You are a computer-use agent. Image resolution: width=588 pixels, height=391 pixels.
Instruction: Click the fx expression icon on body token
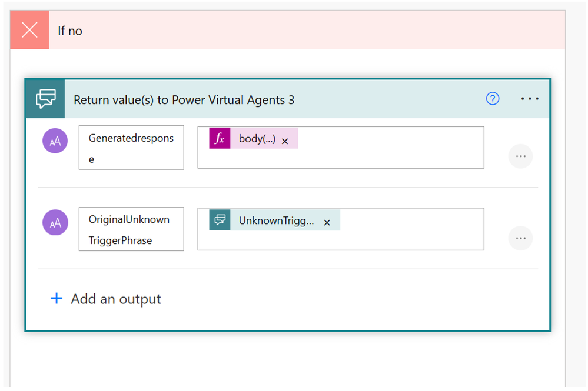(220, 138)
